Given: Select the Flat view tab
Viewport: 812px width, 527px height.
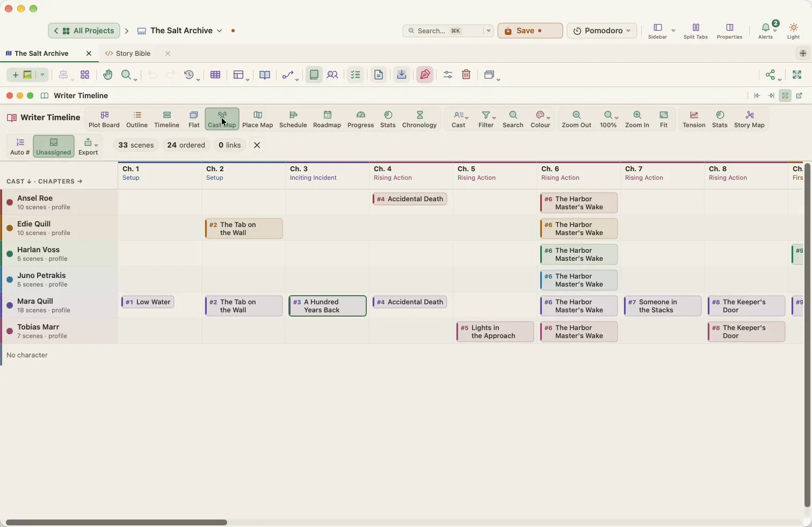Looking at the screenshot, I should click(x=194, y=119).
